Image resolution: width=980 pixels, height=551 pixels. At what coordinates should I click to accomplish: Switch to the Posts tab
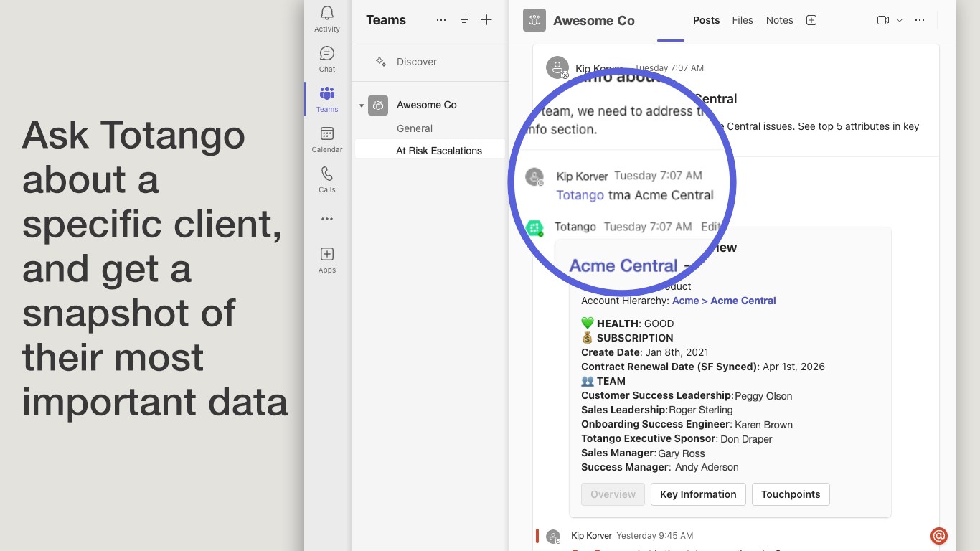pos(706,20)
